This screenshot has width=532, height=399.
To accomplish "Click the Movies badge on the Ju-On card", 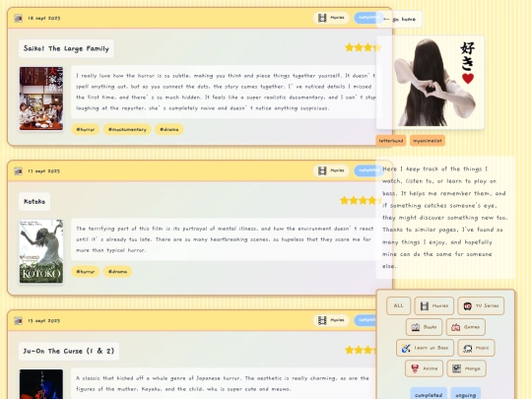I will click(x=331, y=320).
